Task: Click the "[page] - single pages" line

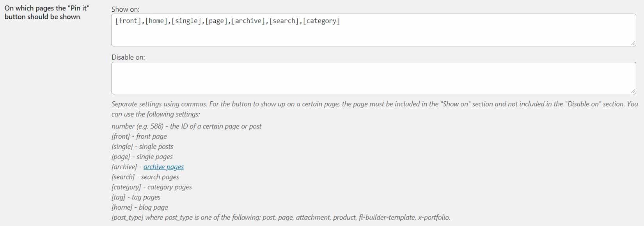Action: [142, 157]
